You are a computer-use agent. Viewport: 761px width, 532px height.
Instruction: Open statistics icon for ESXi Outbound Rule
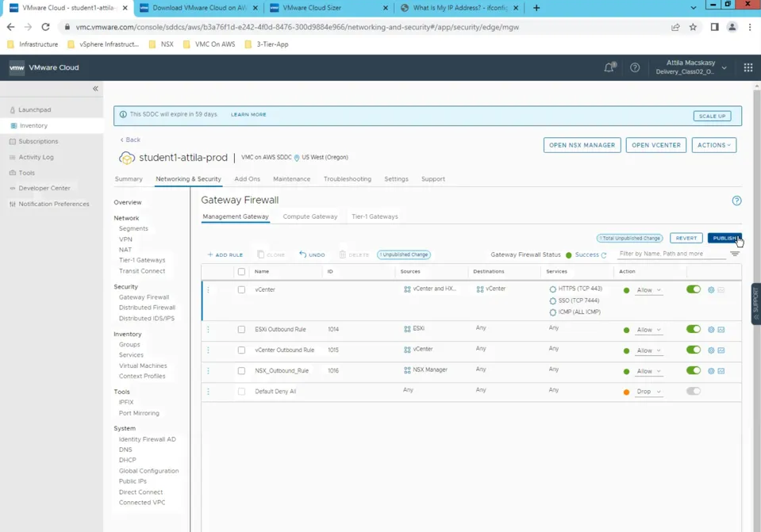[721, 329]
